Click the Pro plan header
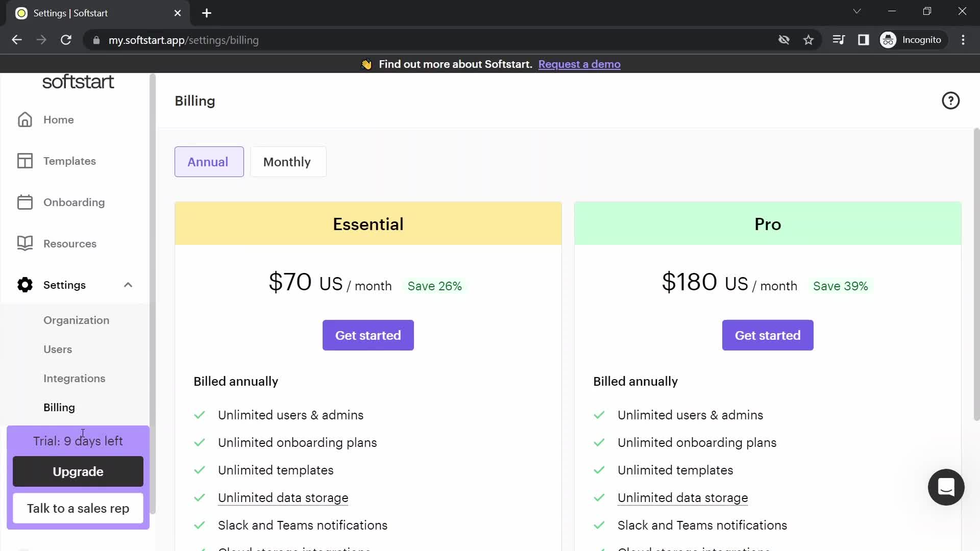Screen dimensions: 980x551 coord(768,223)
